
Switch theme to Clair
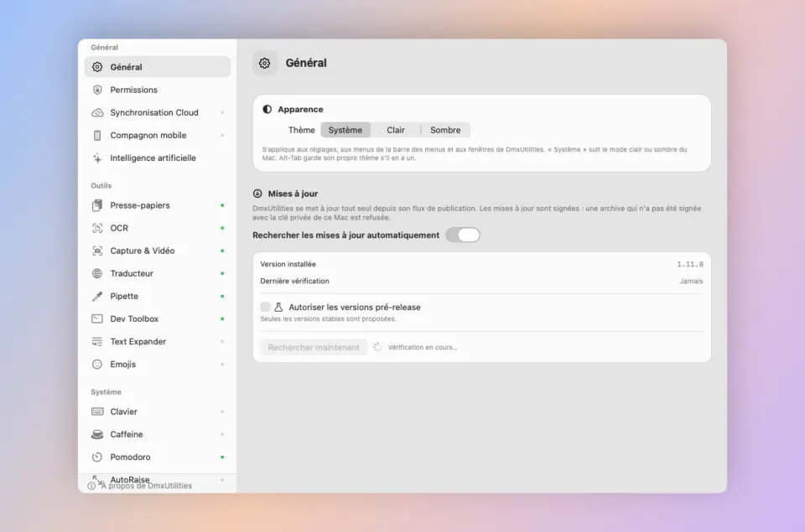click(395, 131)
